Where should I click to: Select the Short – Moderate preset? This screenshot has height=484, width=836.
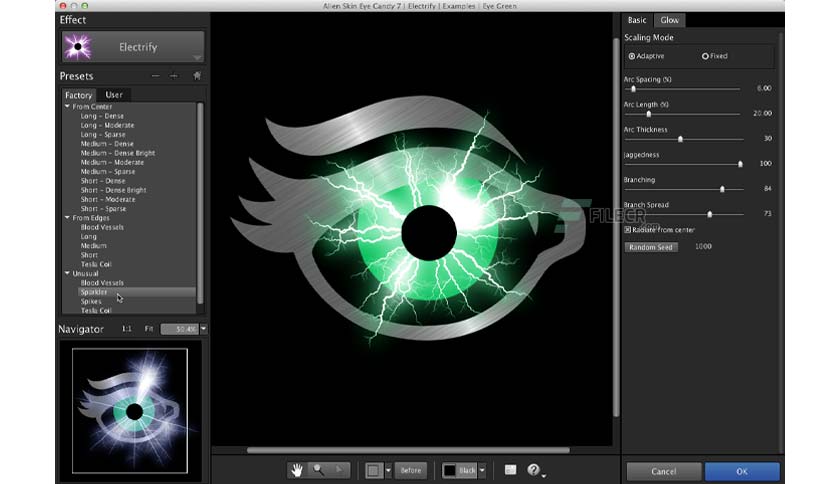(x=108, y=199)
